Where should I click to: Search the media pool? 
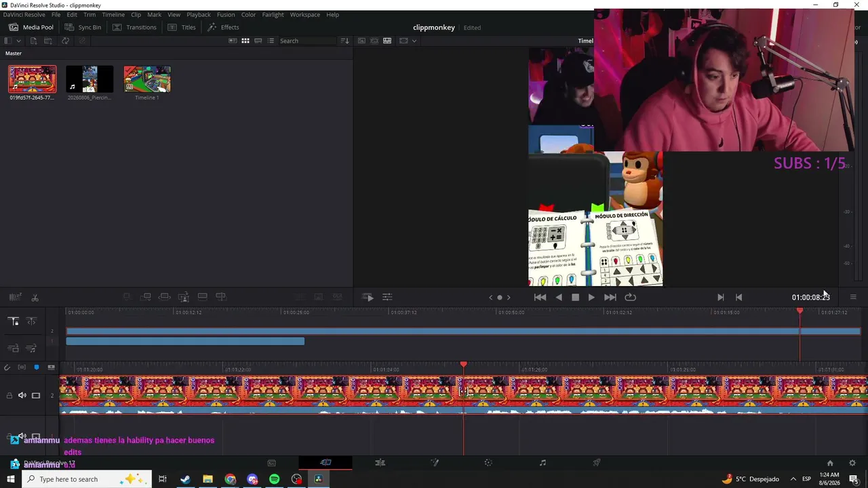point(309,41)
